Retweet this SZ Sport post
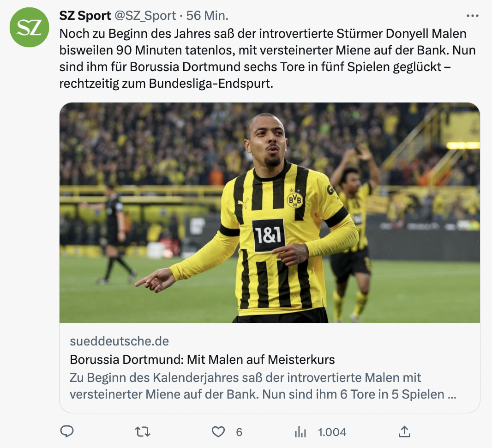 point(142,431)
